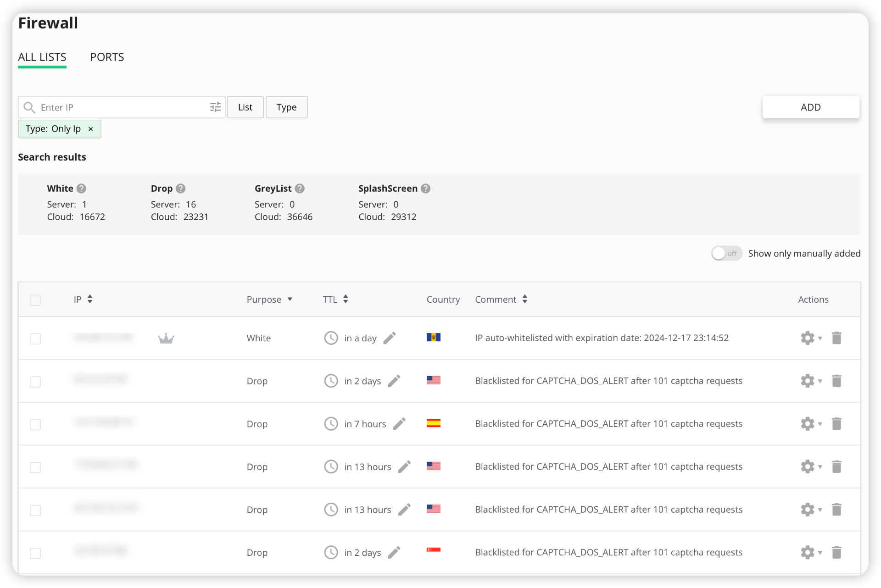Click the blurred IP in the White row
This screenshot has height=588, width=881.
tap(103, 338)
